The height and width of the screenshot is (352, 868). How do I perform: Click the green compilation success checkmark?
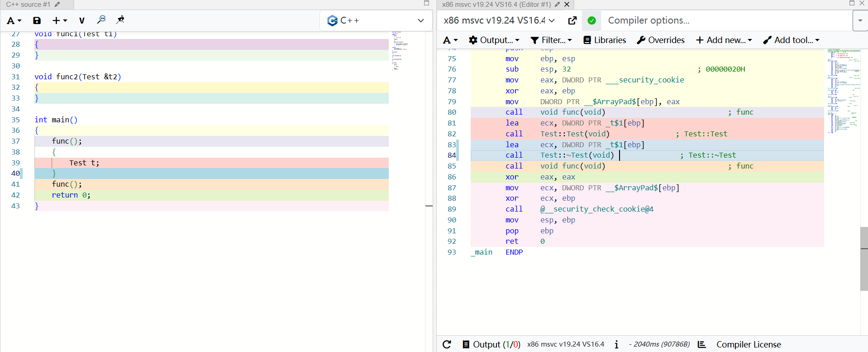tap(591, 20)
